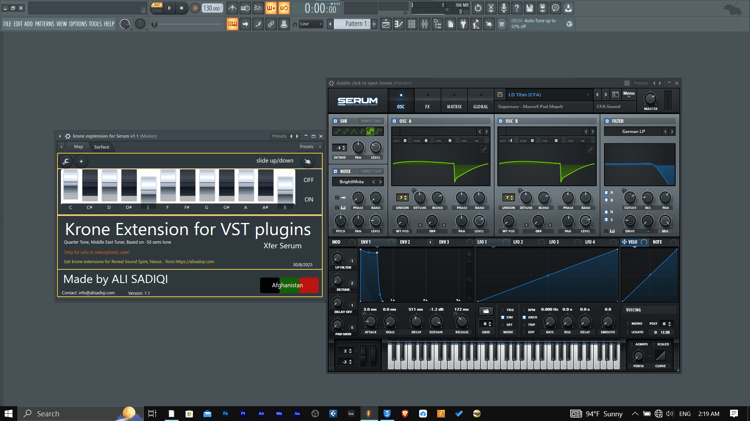Click the link chain icon in the toolbar

[x=271, y=24]
